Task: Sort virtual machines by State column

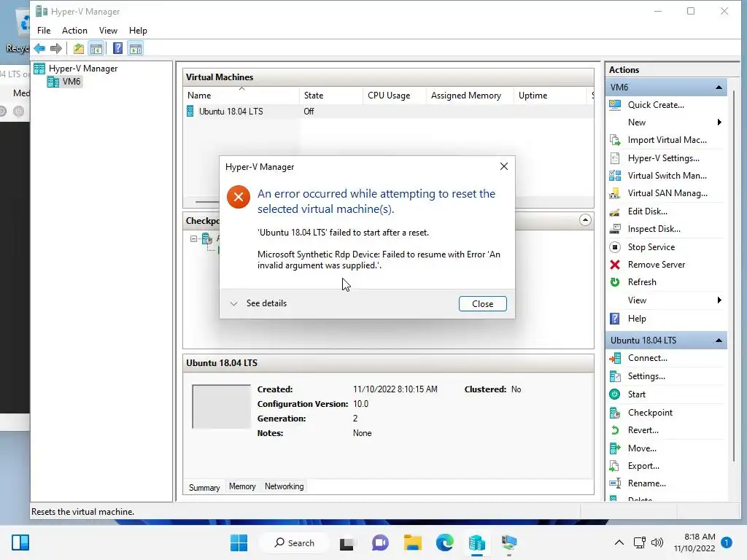Action: 331,96
